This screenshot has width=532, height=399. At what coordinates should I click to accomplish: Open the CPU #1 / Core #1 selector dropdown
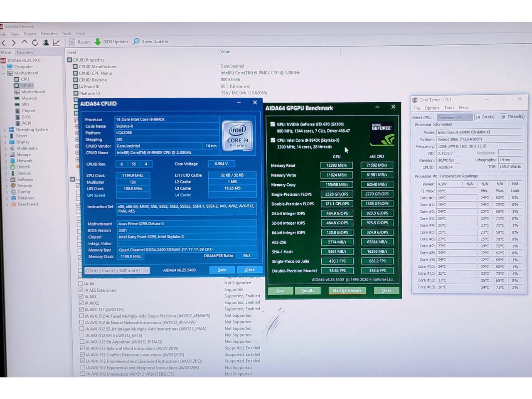point(117,271)
